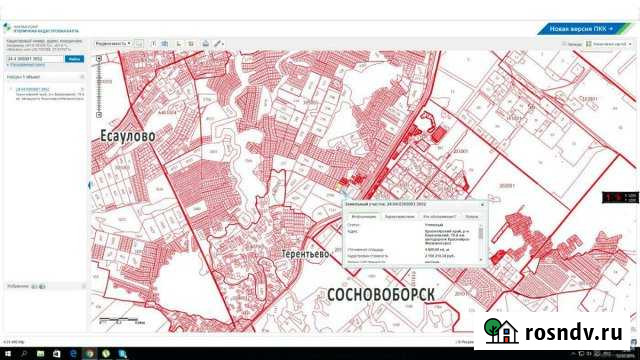Click the popup scroll down arrow
The image size is (640, 360).
pos(481,259)
